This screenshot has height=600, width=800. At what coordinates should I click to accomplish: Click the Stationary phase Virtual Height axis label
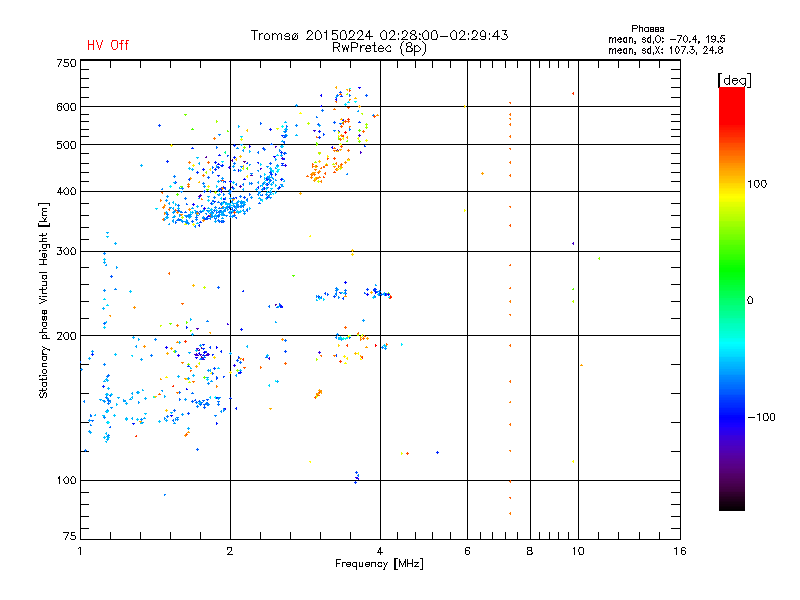pos(44,300)
